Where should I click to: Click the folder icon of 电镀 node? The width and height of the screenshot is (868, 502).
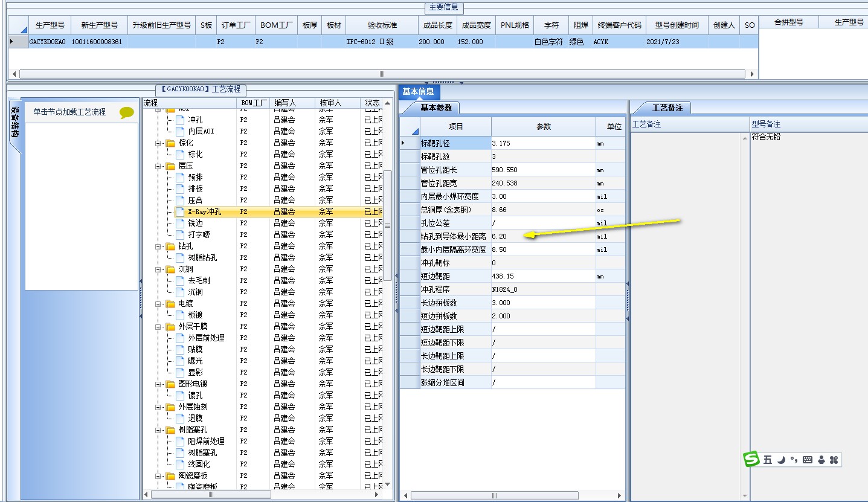tap(170, 304)
